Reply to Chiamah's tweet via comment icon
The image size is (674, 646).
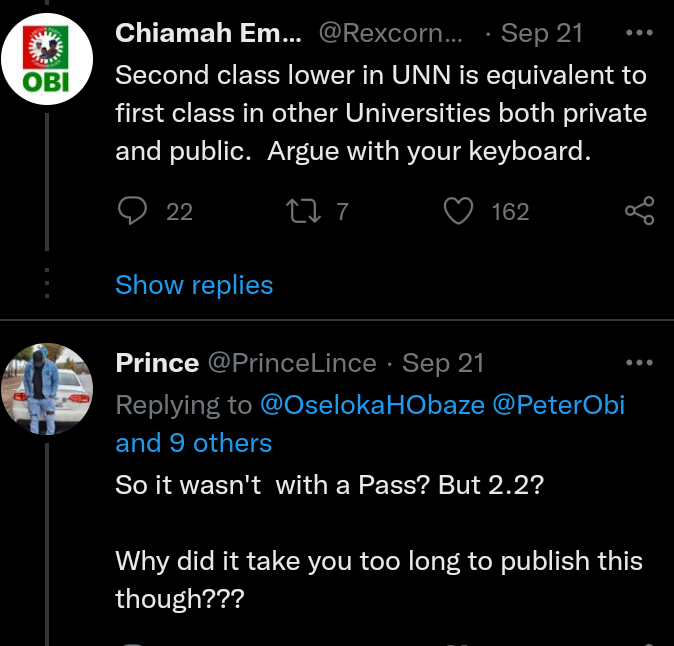click(133, 211)
